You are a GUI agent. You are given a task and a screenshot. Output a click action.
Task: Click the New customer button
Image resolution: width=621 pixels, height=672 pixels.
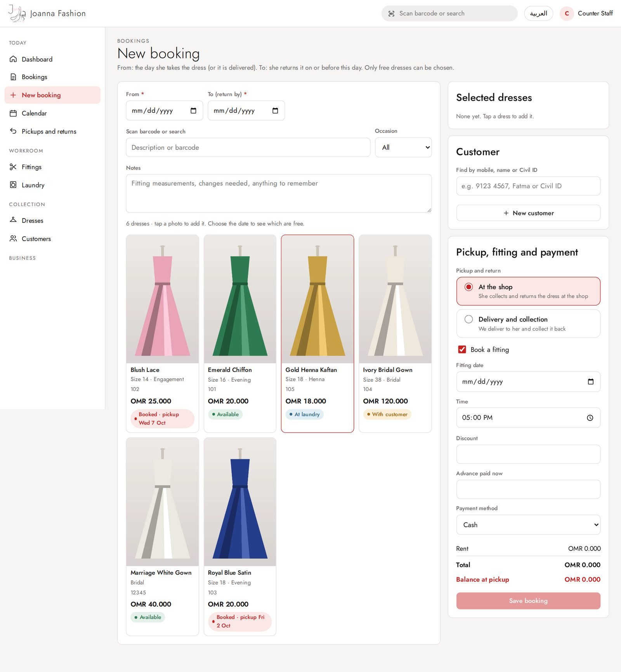[528, 213]
